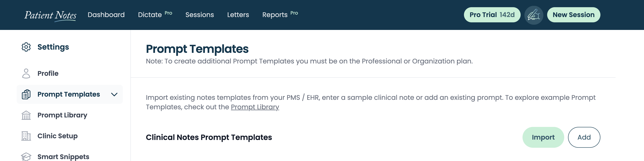
Task: Open the Dashboard menu item
Action: pos(106,15)
